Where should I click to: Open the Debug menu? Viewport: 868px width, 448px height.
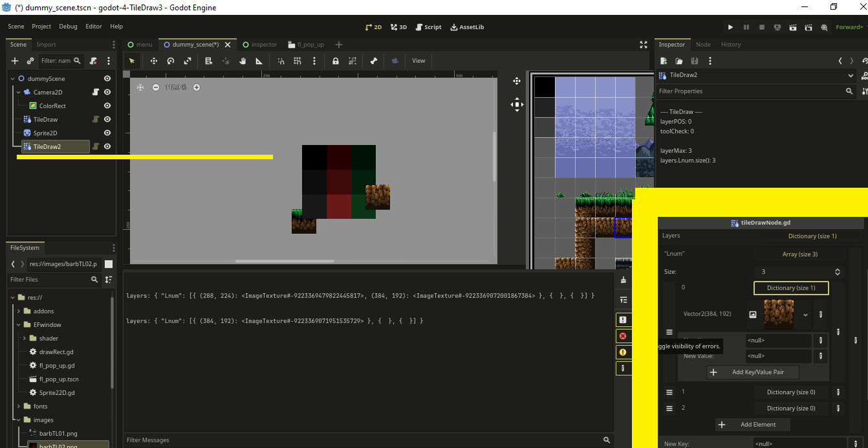point(68,27)
